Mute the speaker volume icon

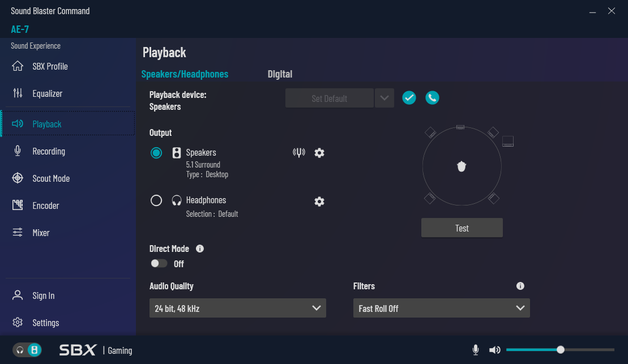(494, 350)
